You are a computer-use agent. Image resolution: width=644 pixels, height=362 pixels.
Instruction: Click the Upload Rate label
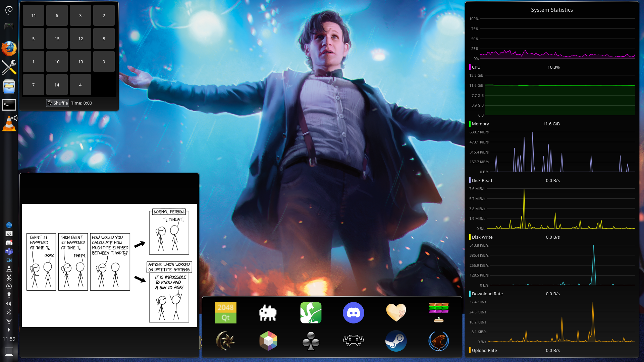click(x=484, y=350)
